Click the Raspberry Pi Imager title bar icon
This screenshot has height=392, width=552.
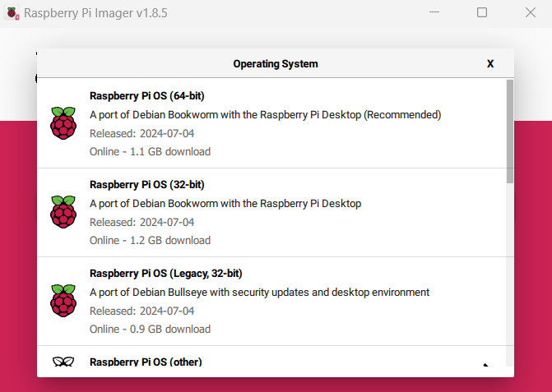click(13, 13)
